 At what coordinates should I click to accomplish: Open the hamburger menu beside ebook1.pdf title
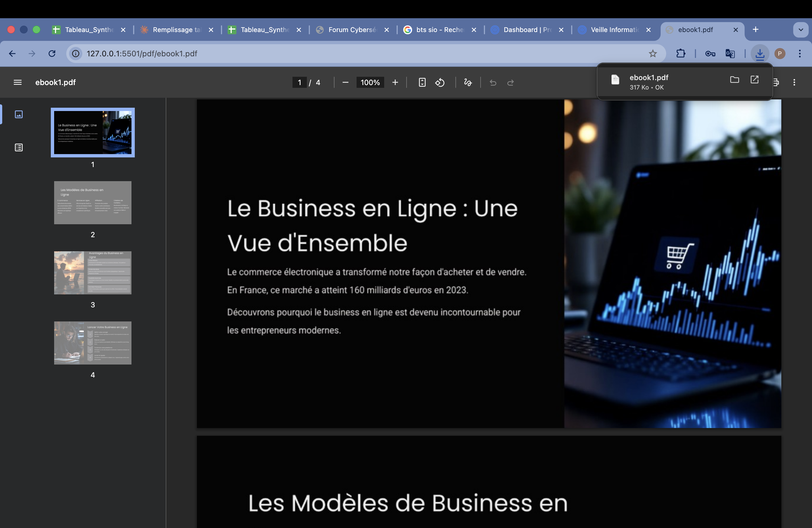(x=17, y=82)
